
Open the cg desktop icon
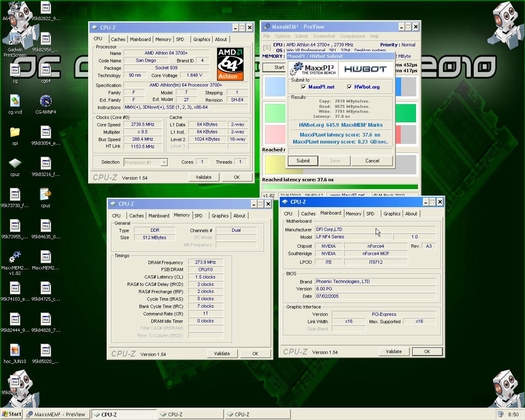point(15,73)
